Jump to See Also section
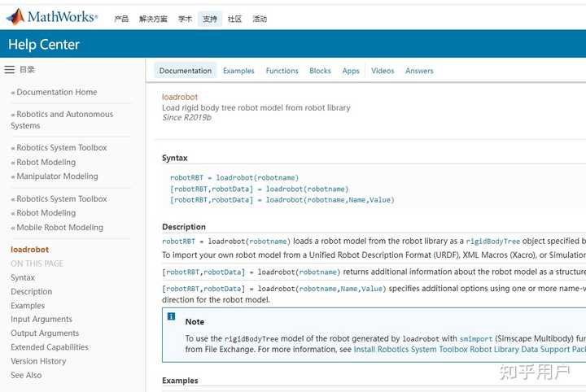 [x=26, y=375]
